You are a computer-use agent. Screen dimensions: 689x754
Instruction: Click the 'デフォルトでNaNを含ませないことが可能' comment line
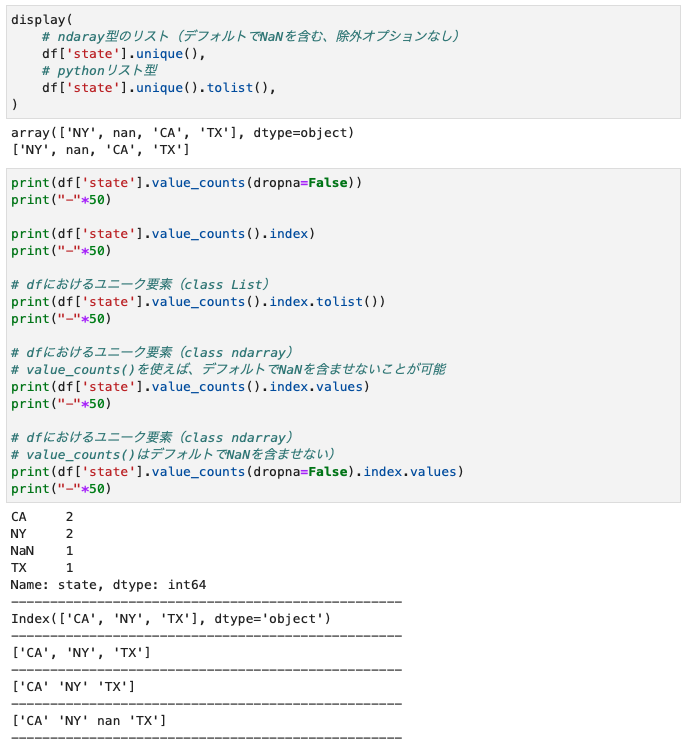(x=228, y=369)
